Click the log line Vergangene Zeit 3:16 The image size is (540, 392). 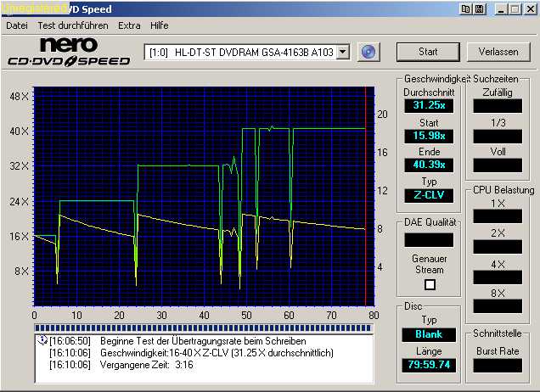pyautogui.click(x=146, y=365)
